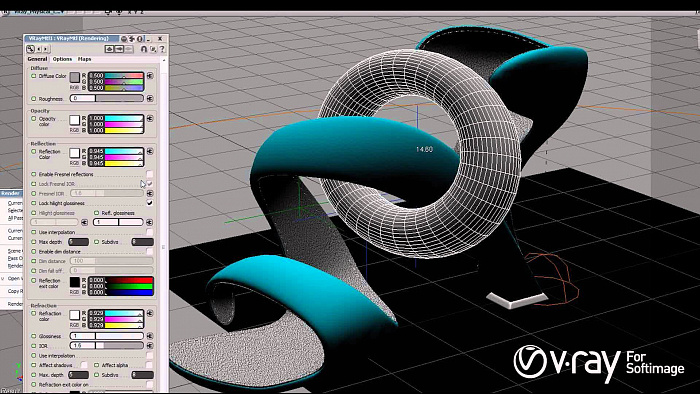Image resolution: width=700 pixels, height=394 pixels.
Task: Open the help question mark icon
Action: 162,49
